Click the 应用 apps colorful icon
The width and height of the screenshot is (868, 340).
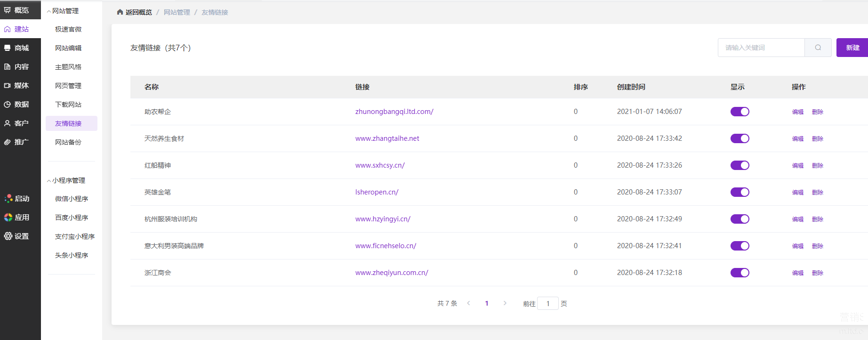coord(8,218)
